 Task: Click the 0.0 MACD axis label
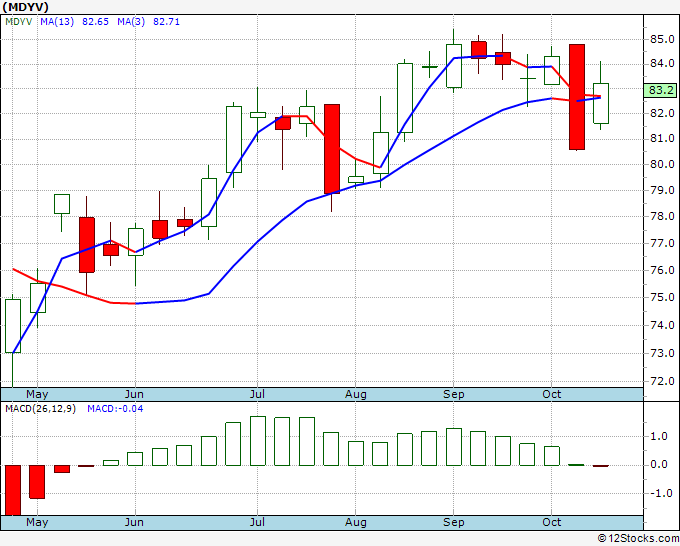pyautogui.click(x=659, y=465)
